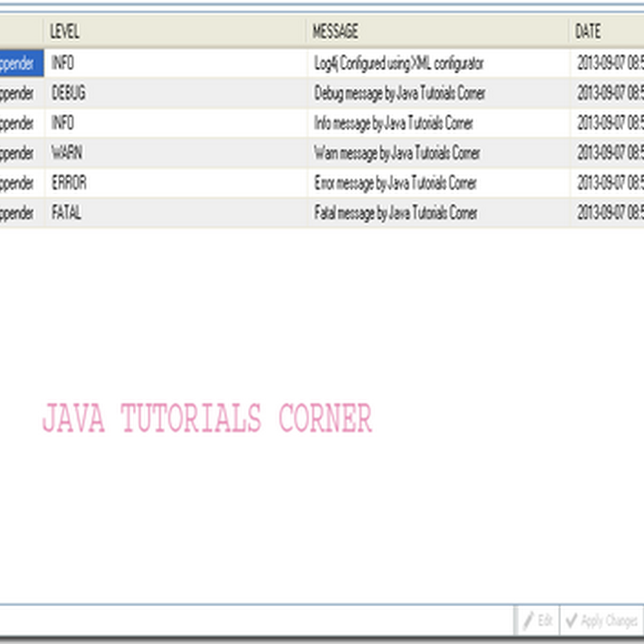
Task: Sort by the MESSAGE column header
Action: pos(438,31)
